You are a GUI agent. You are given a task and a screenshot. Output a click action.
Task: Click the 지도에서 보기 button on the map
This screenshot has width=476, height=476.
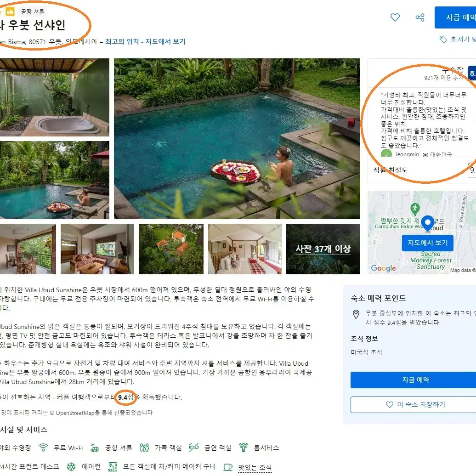pyautogui.click(x=427, y=243)
